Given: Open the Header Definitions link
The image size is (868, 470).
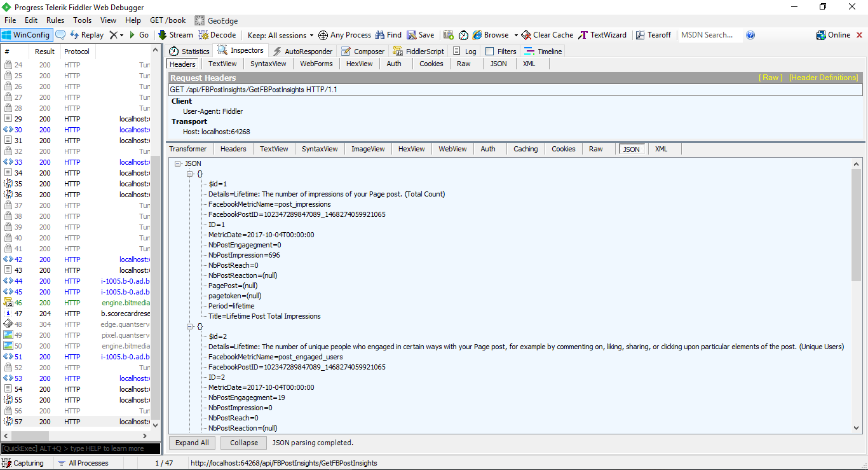Looking at the screenshot, I should click(x=824, y=78).
